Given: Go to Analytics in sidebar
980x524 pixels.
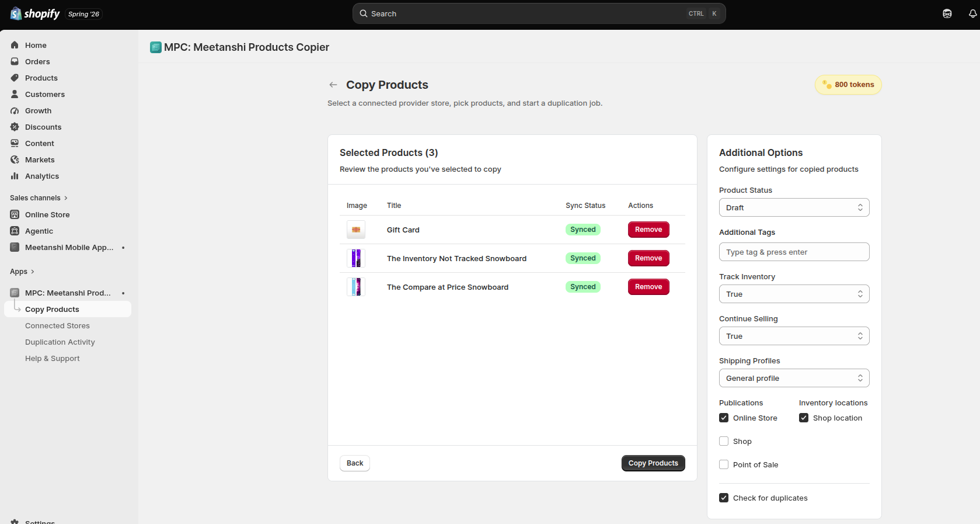Looking at the screenshot, I should point(42,176).
